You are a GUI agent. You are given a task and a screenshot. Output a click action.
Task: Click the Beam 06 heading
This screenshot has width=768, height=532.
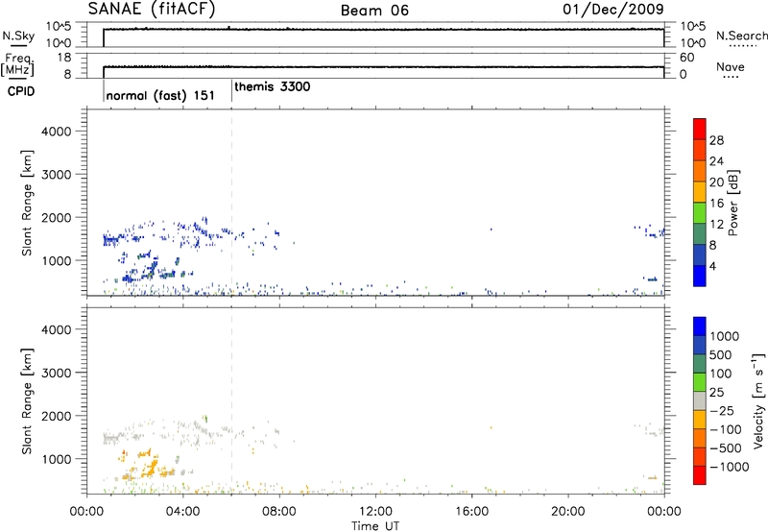(x=374, y=11)
